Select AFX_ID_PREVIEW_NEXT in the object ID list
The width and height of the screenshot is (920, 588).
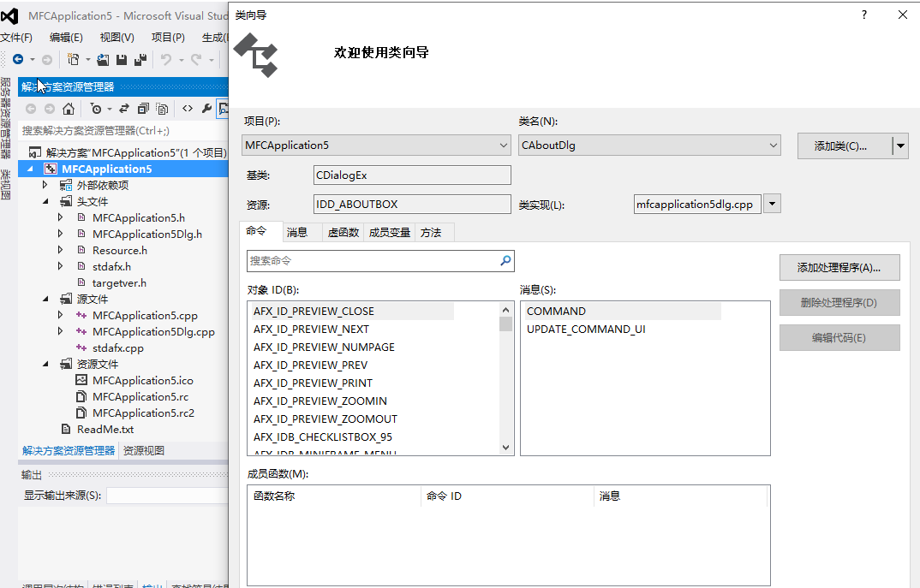pos(312,329)
